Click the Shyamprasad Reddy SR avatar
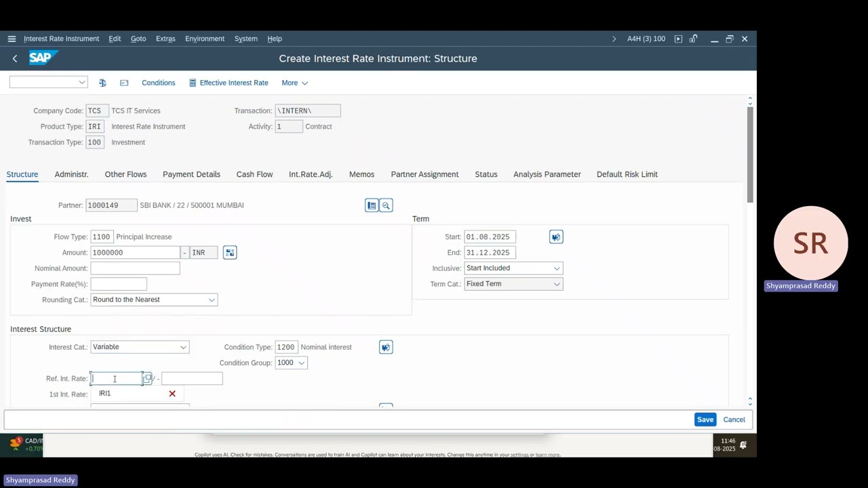 coord(810,243)
